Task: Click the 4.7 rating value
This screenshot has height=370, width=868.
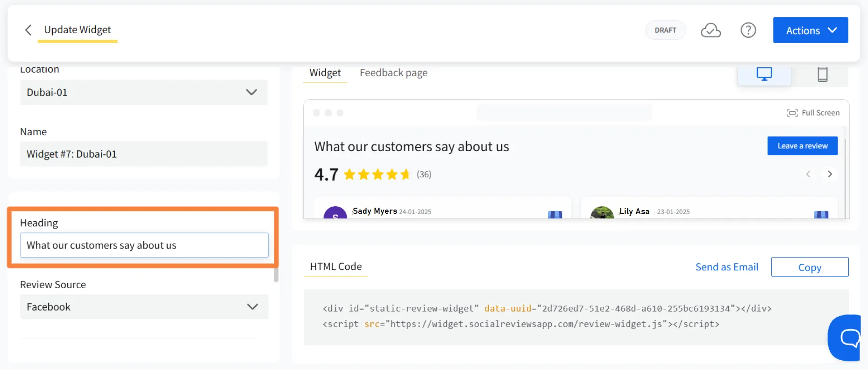Action: [x=326, y=174]
